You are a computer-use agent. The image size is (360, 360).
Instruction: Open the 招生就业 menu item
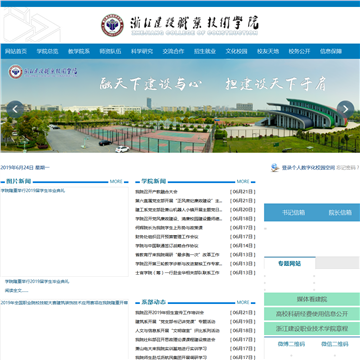click(x=205, y=51)
